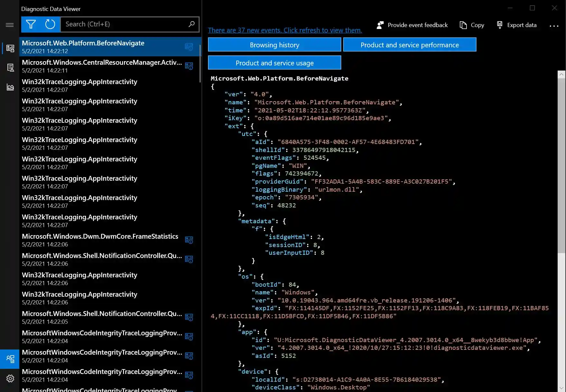Open Settings via the gear icon
This screenshot has width=566, height=392.
[x=10, y=378]
